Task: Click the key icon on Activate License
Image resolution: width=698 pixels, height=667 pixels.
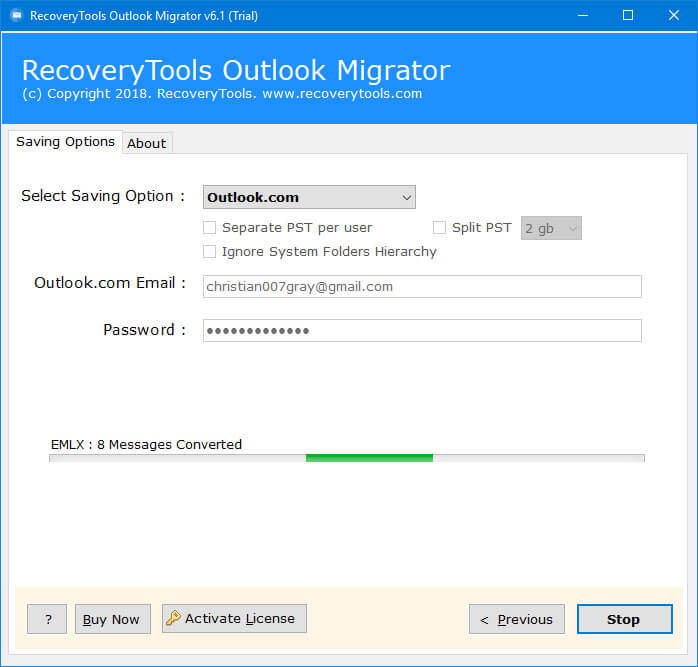Action: (x=173, y=618)
